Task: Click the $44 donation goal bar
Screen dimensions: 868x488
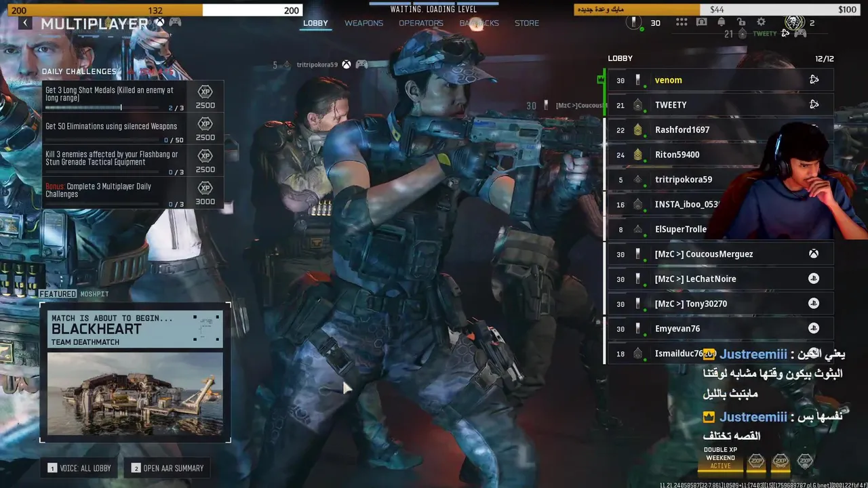Action: [715, 9]
